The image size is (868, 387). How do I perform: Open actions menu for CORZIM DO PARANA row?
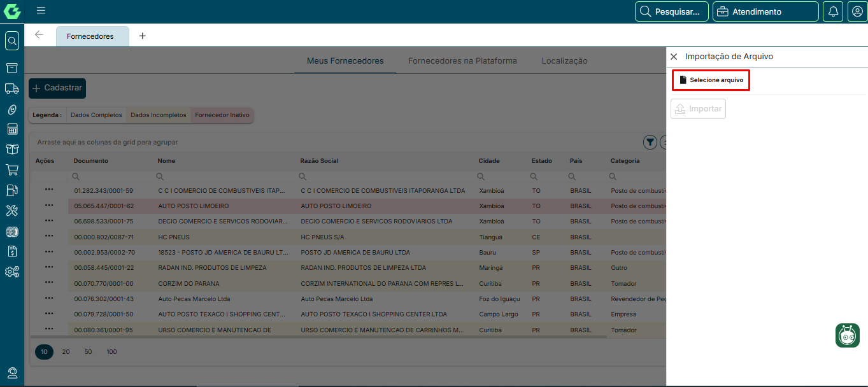coord(49,283)
